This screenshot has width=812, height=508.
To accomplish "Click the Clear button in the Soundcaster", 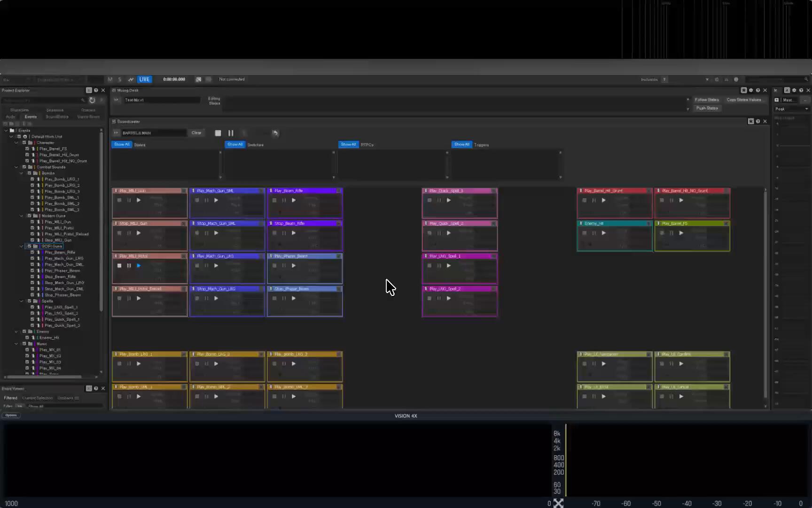I will [x=196, y=133].
